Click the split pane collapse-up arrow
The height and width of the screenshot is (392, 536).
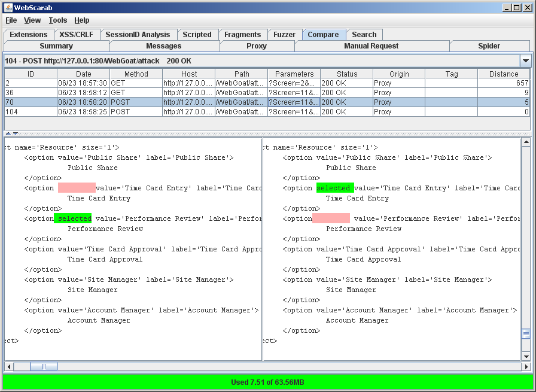point(8,133)
